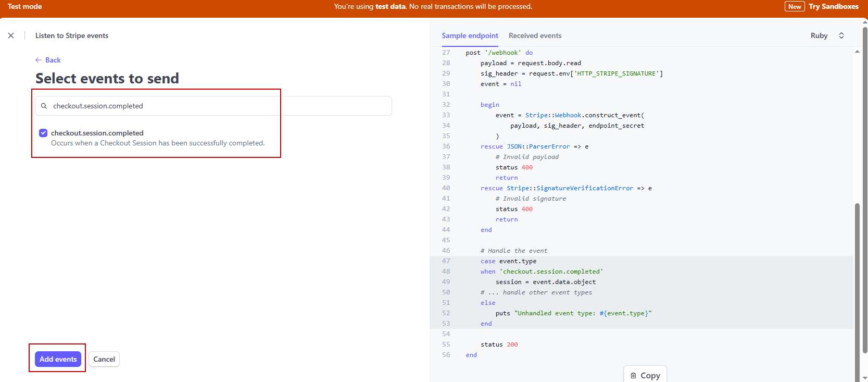Click the search magnifier icon in events field

click(44, 106)
